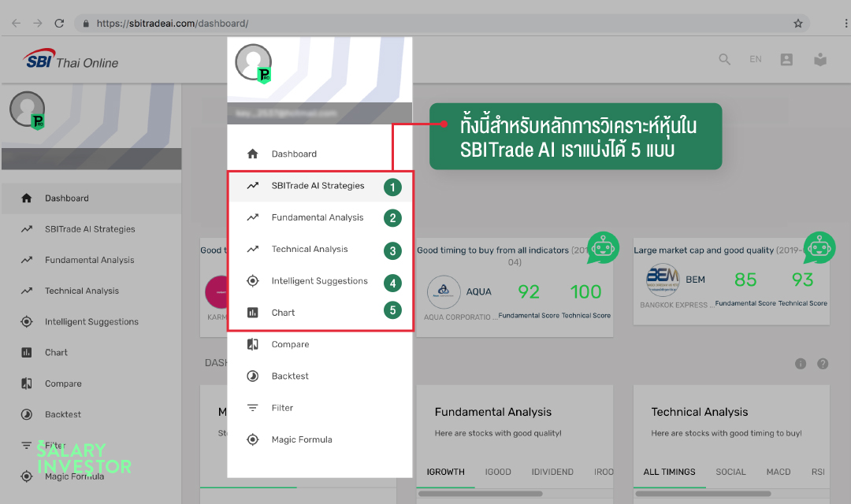Screen dimensions: 851x504
Task: Switch to the IGROWTH tab
Action: coord(445,472)
